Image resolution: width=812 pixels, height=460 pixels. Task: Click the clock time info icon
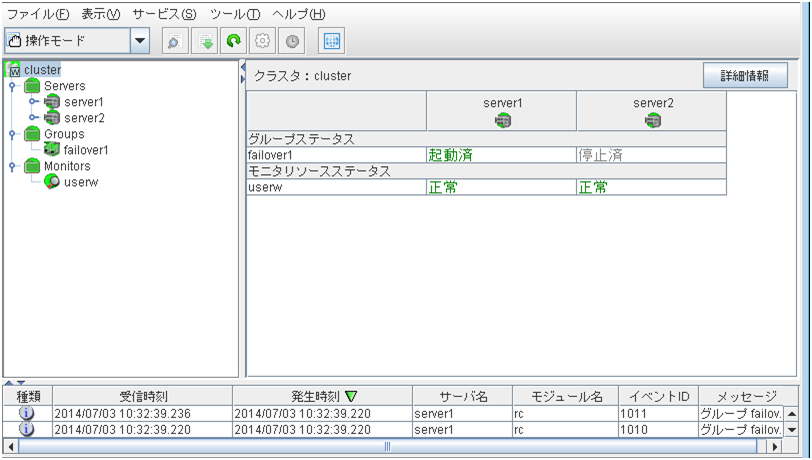(x=292, y=42)
